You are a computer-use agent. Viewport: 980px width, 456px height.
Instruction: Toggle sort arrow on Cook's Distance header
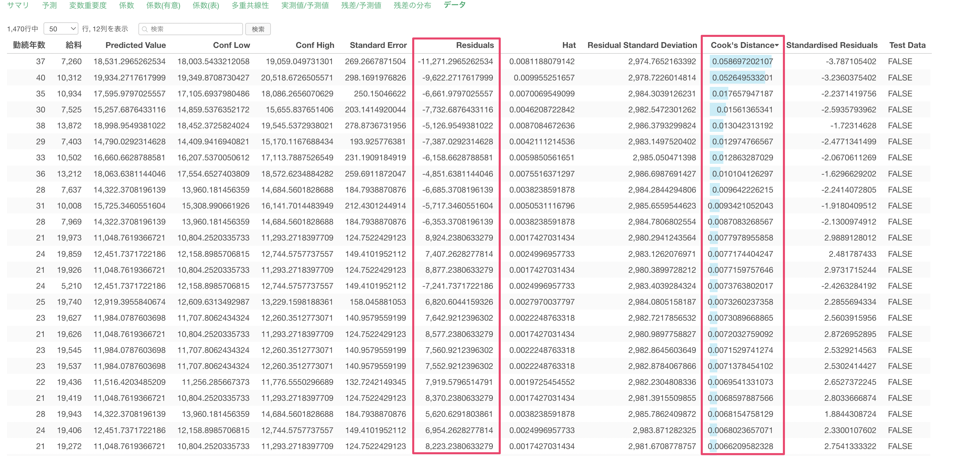point(777,45)
